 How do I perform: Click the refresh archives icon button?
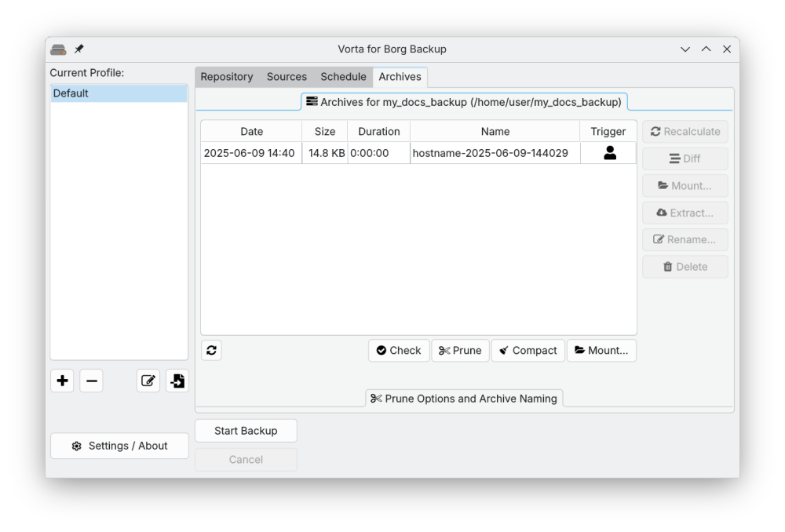tap(211, 351)
